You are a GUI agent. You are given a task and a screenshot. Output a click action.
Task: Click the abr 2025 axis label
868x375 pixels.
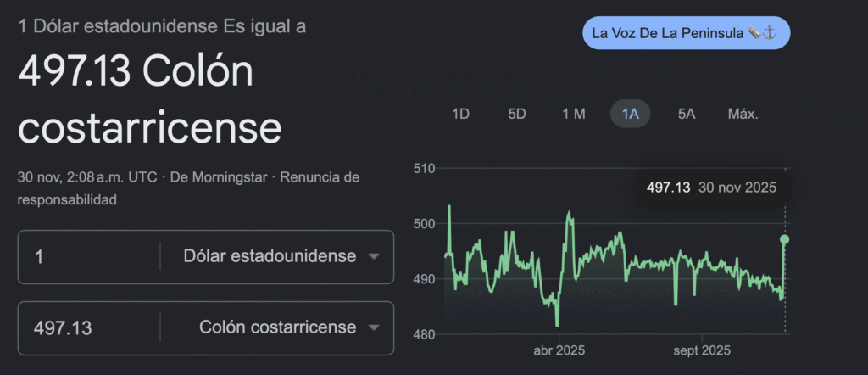559,350
